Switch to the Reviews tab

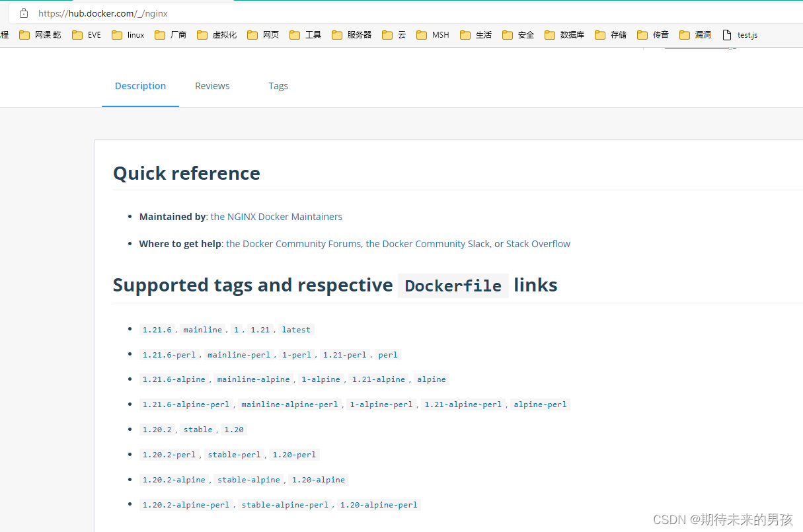212,86
